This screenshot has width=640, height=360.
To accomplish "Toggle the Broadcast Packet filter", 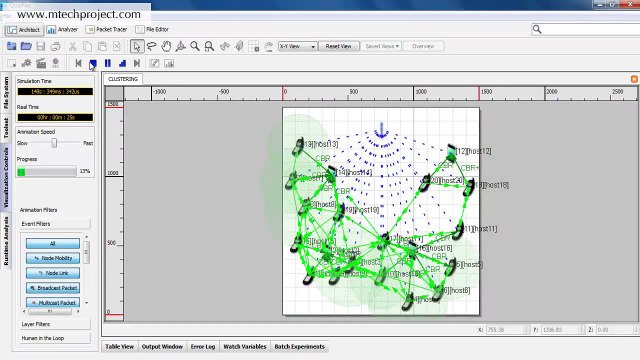I will tap(53, 288).
